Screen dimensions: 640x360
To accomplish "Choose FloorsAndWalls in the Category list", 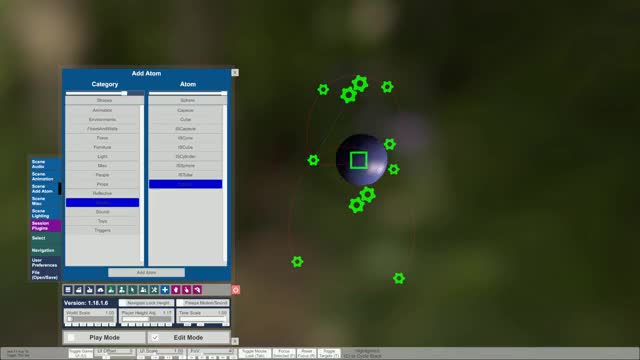I will point(102,129).
